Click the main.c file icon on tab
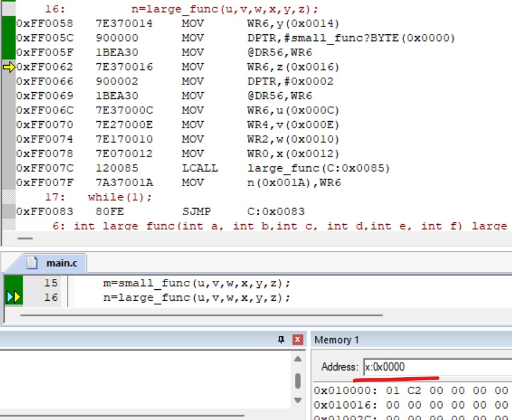Screen dimensions: 512x420 (32, 263)
